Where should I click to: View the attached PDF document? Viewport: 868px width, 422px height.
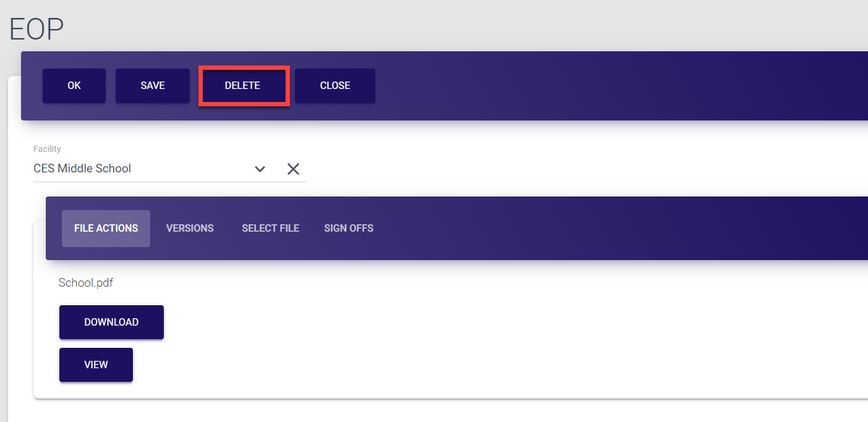tap(96, 365)
